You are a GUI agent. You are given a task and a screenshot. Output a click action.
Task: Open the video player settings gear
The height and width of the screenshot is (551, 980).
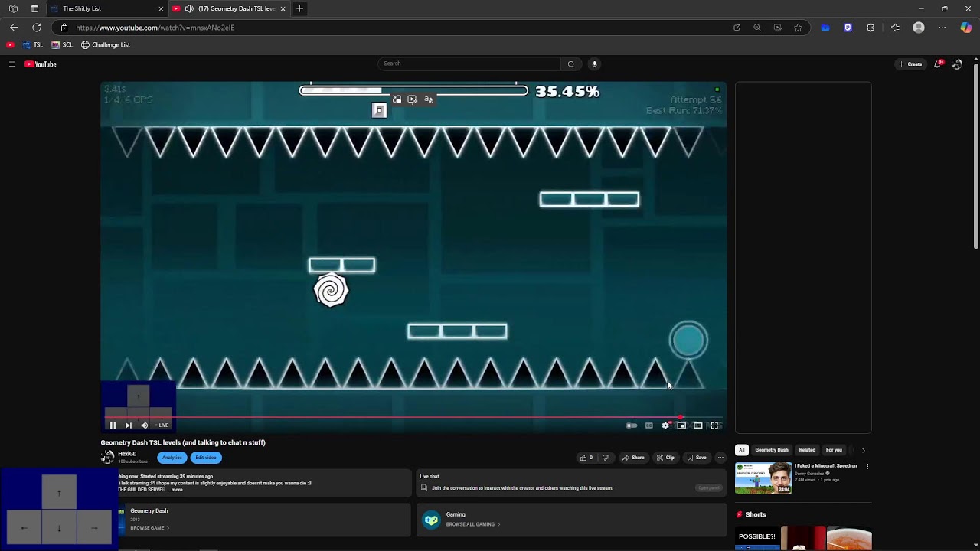click(x=666, y=425)
